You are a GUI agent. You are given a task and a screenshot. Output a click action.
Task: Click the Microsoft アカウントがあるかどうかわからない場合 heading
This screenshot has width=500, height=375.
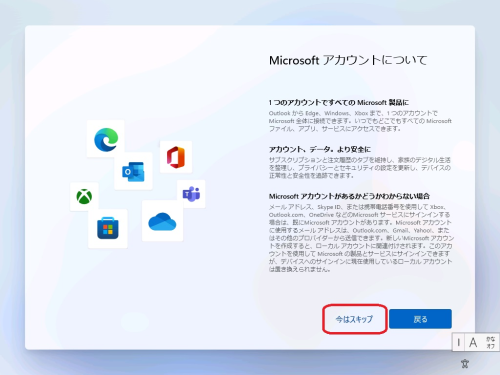tap(349, 196)
